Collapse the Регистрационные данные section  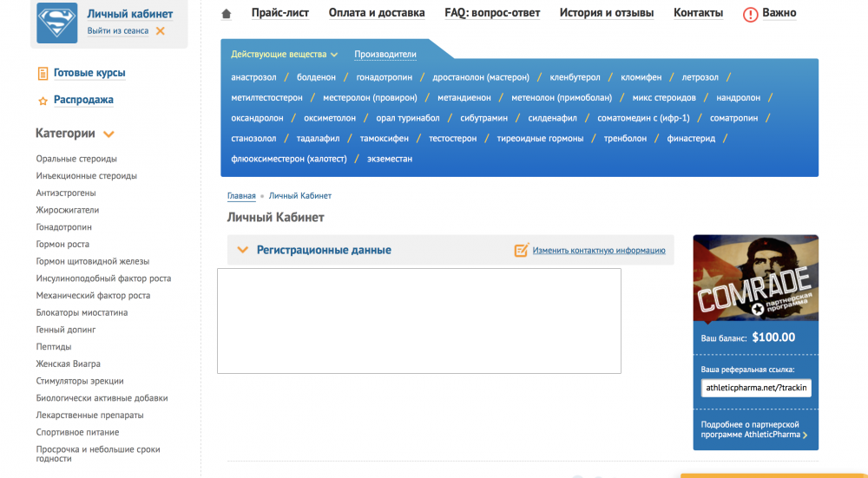coord(242,250)
